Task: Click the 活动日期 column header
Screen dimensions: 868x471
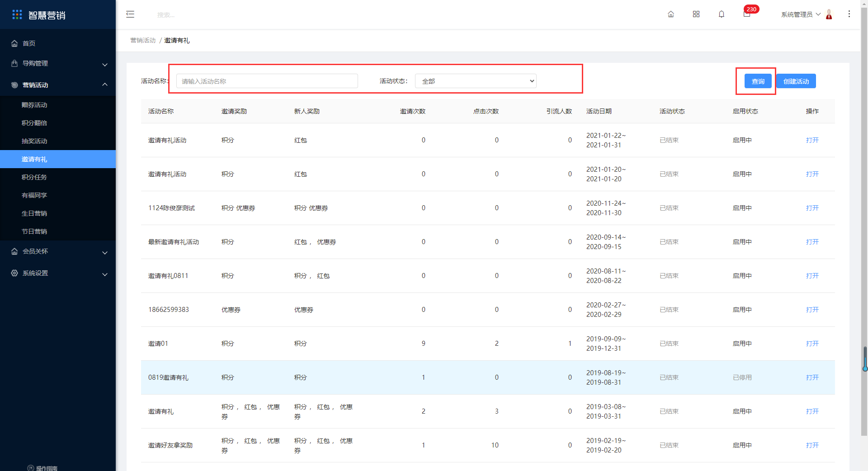Action: (x=599, y=111)
